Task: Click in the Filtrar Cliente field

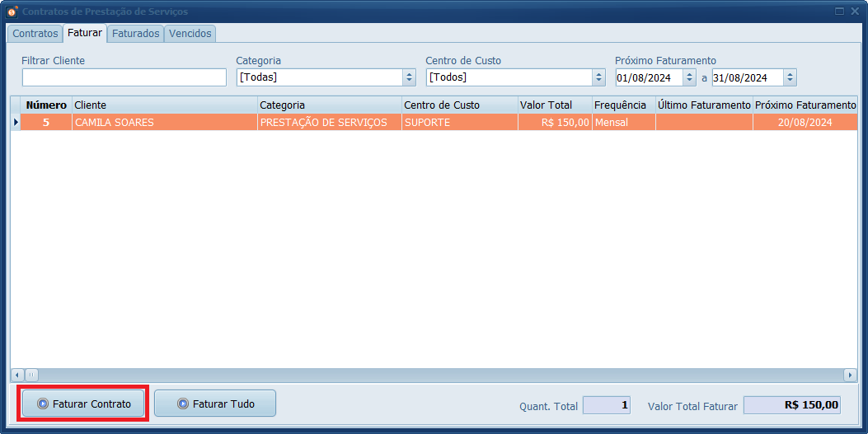Action: (x=124, y=77)
